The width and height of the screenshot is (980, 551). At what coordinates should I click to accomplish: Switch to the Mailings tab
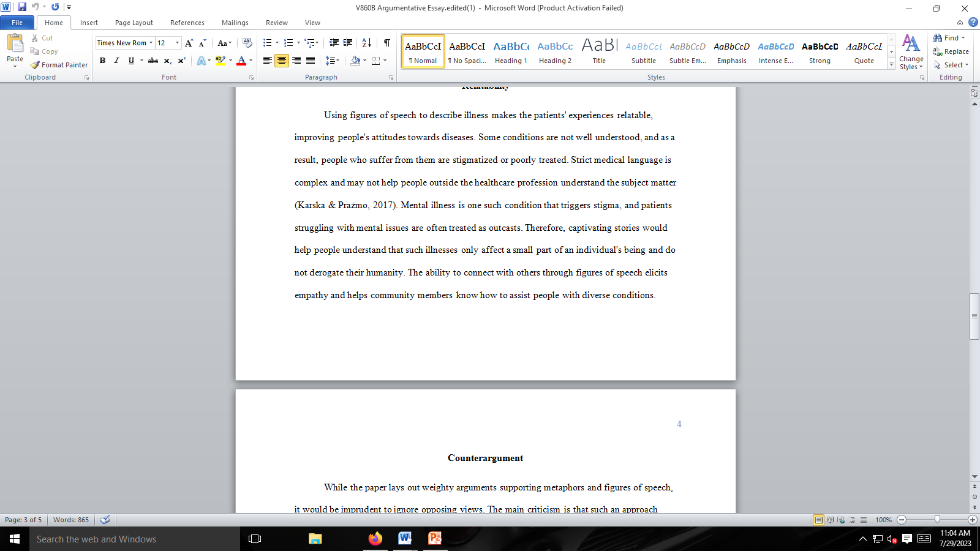235,23
